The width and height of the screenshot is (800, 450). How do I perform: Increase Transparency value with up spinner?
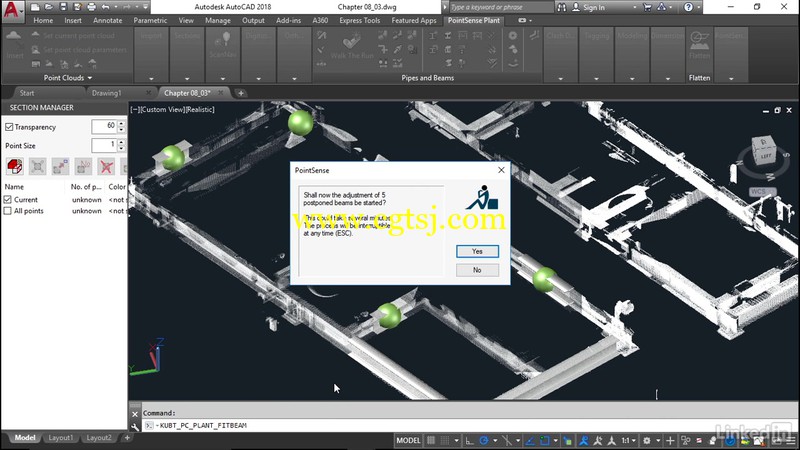121,123
